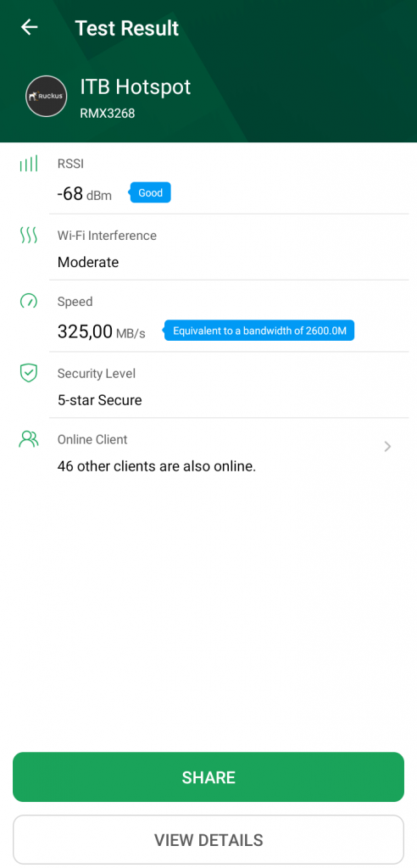
Task: Select the -68 dBm RSSI value
Action: (x=84, y=194)
